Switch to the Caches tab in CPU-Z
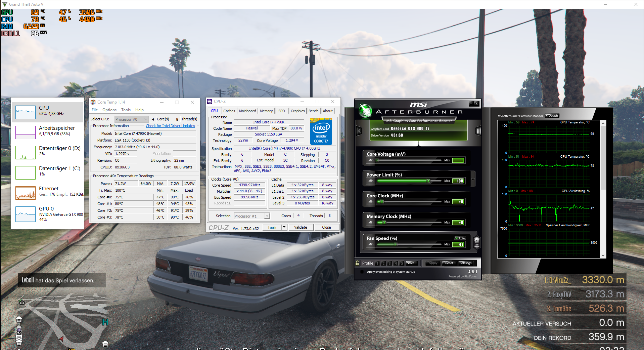The height and width of the screenshot is (350, 644). click(x=229, y=111)
